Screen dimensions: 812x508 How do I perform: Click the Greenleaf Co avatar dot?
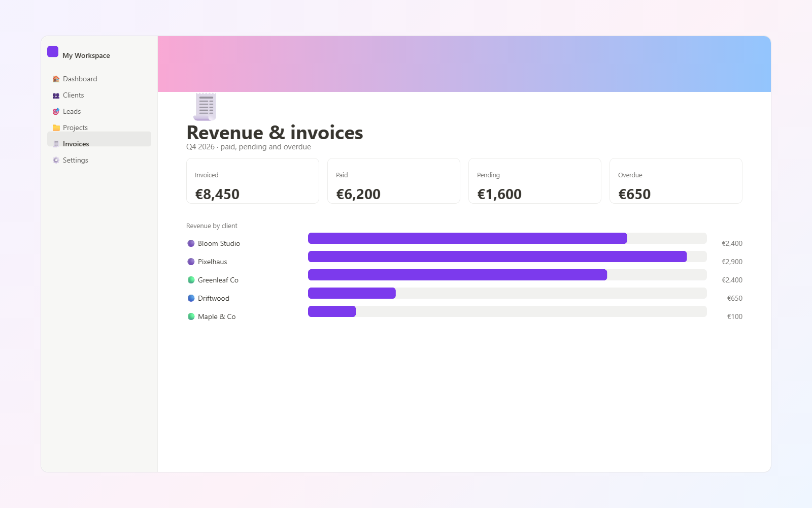tap(191, 280)
